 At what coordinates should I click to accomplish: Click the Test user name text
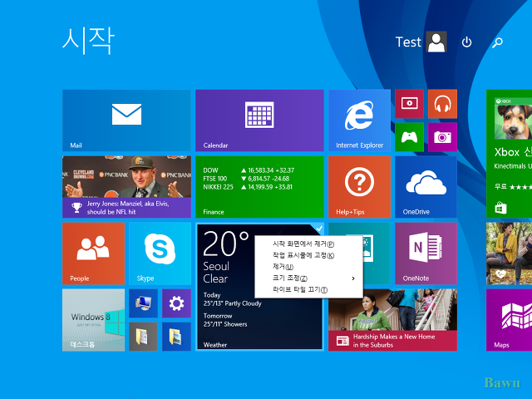[408, 42]
